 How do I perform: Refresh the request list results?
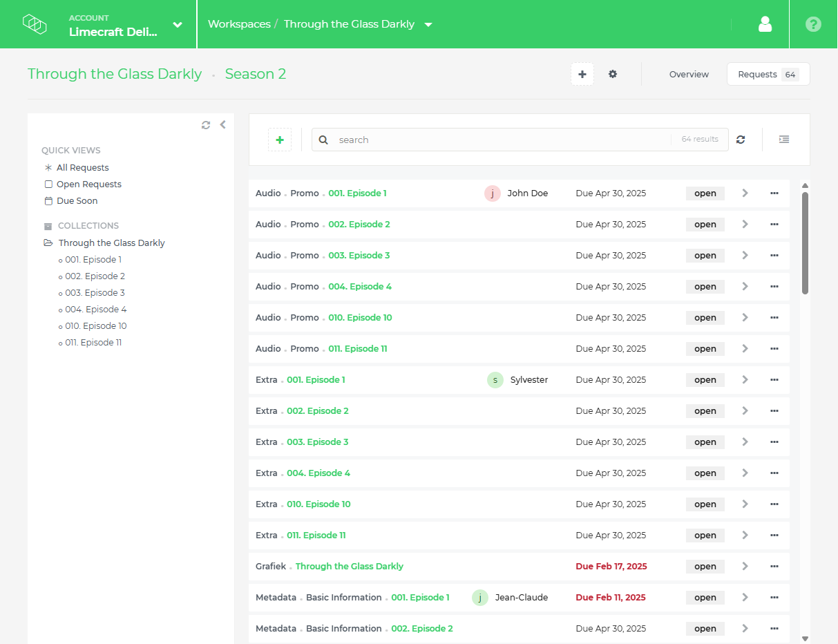tap(741, 140)
